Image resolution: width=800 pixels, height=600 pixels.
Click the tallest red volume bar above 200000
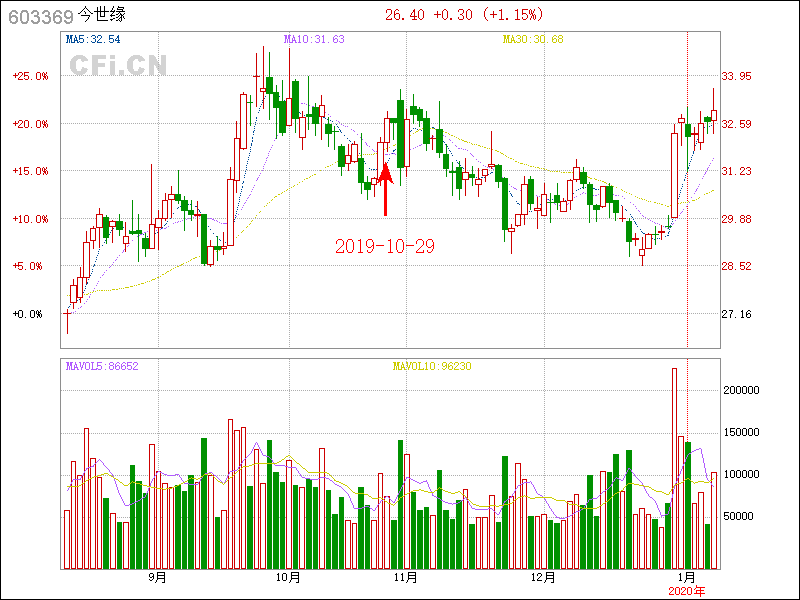(x=674, y=468)
